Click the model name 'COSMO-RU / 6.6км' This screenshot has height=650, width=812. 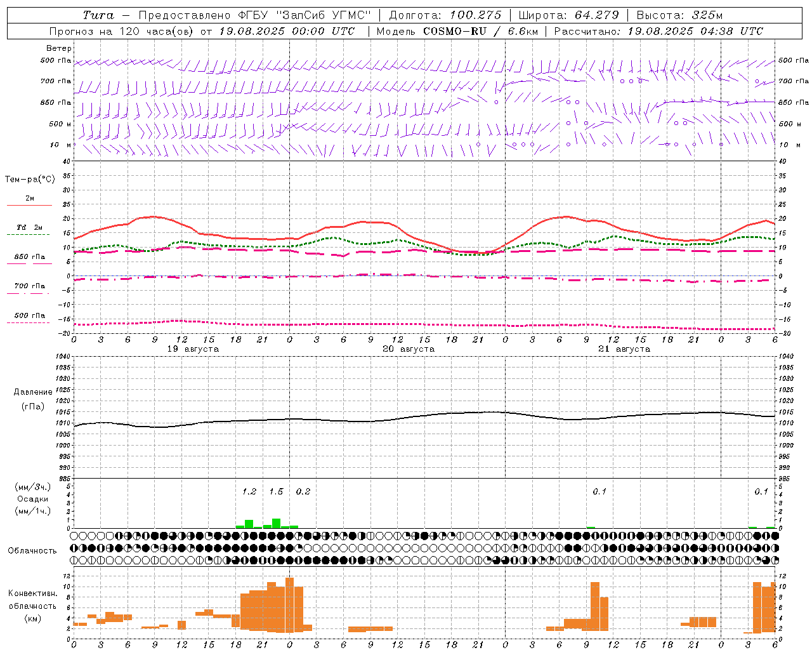pos(480,31)
